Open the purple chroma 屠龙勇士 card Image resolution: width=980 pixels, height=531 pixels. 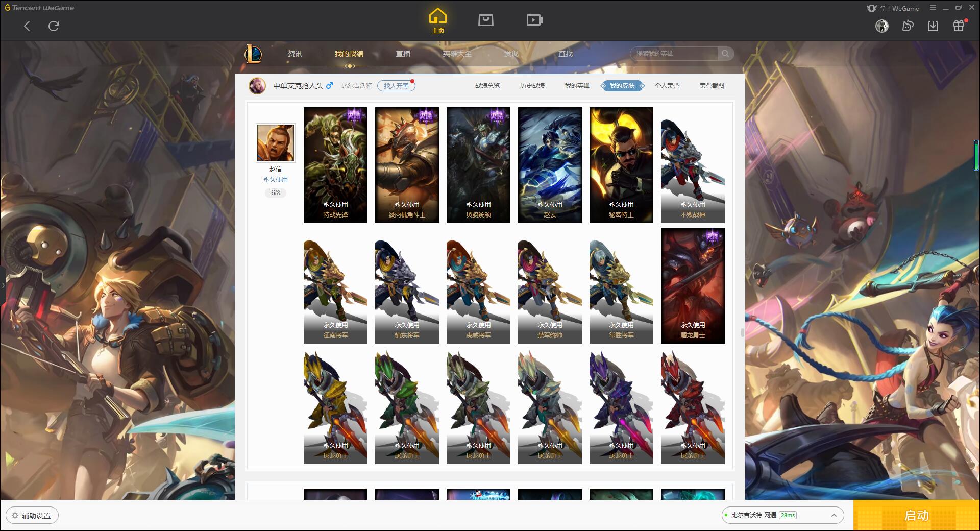tap(621, 407)
